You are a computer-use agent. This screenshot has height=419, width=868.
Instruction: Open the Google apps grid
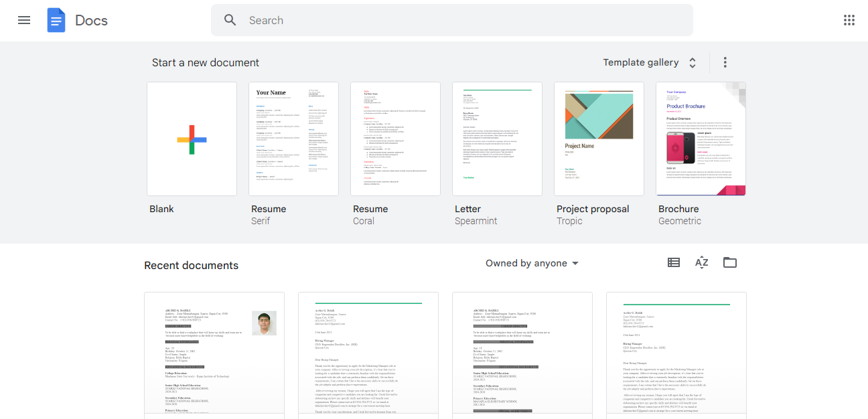click(x=849, y=20)
